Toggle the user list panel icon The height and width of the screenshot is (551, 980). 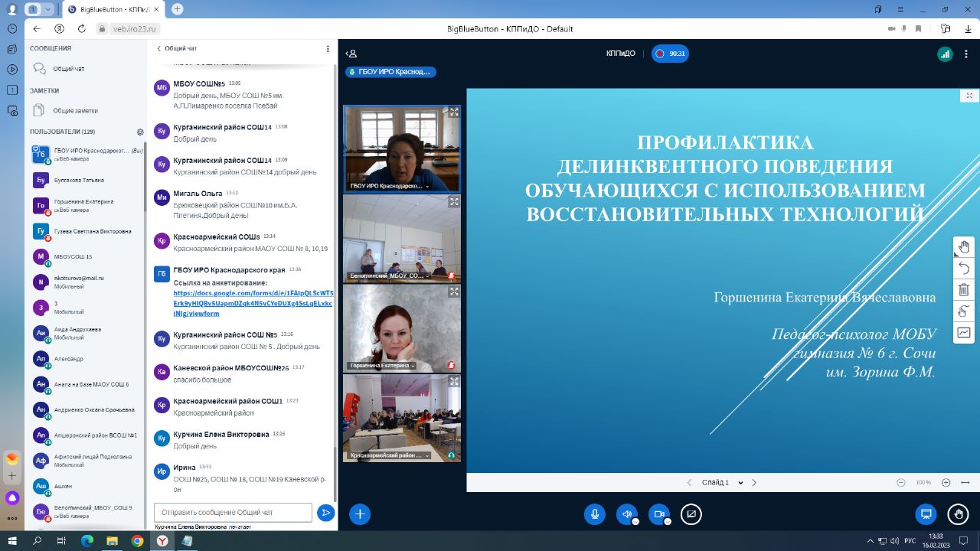tap(351, 54)
